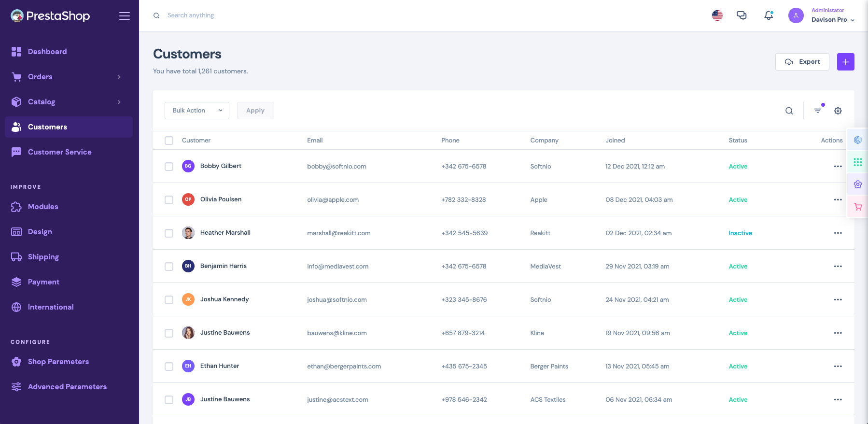Open Customer Service in the sidebar

click(69, 152)
